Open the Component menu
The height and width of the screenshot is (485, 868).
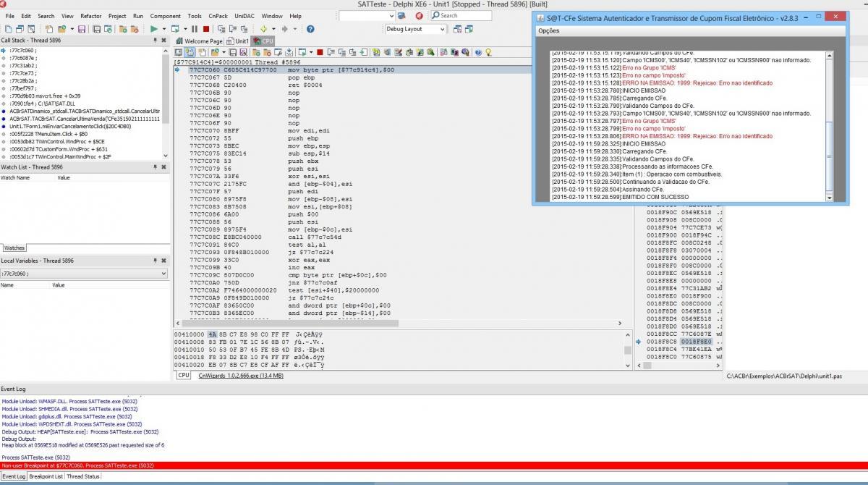click(x=166, y=15)
